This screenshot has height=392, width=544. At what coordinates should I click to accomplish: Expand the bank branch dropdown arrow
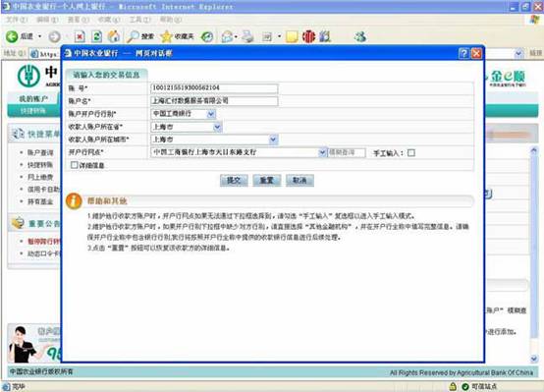coord(322,152)
